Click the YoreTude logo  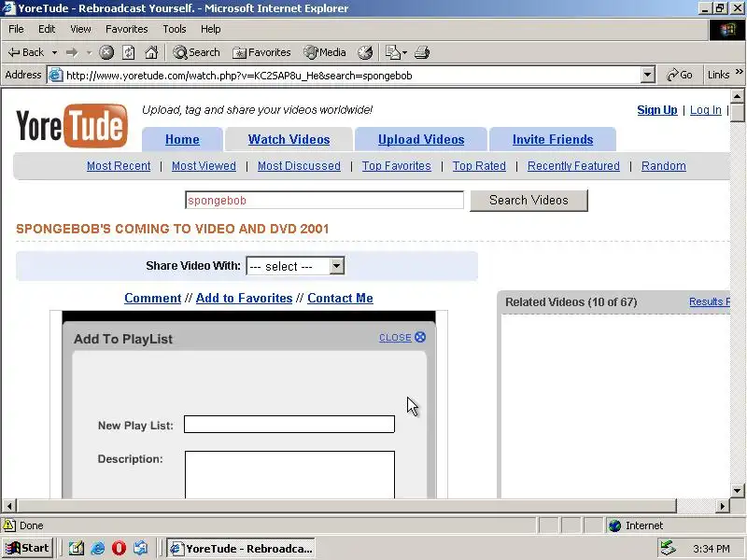pos(73,126)
